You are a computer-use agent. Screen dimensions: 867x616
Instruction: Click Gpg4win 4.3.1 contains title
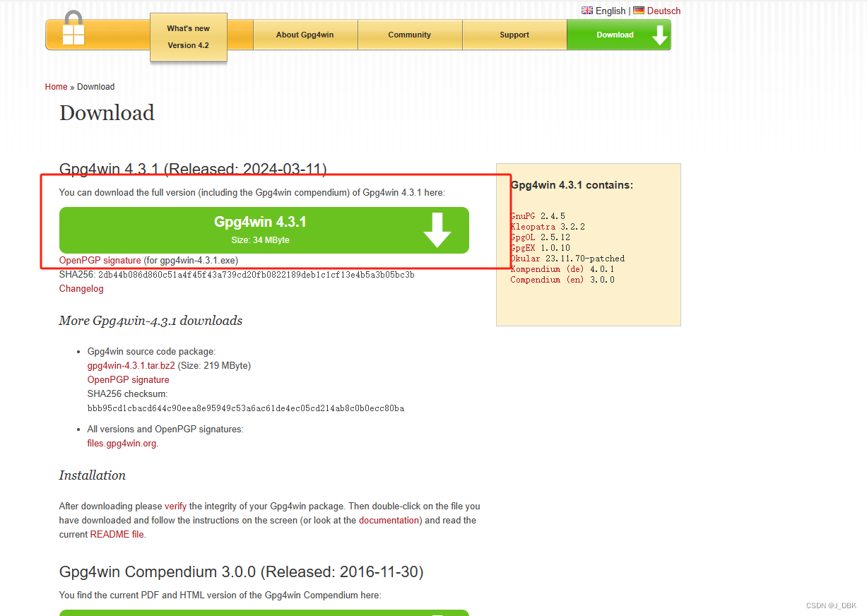click(572, 185)
